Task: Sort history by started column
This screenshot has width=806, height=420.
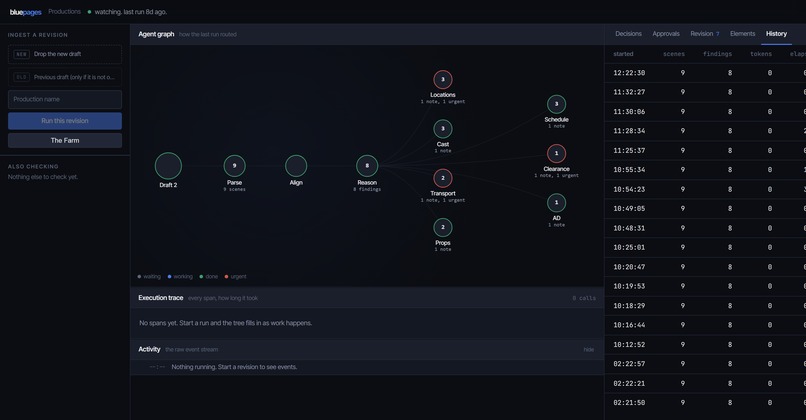Action: (623, 54)
